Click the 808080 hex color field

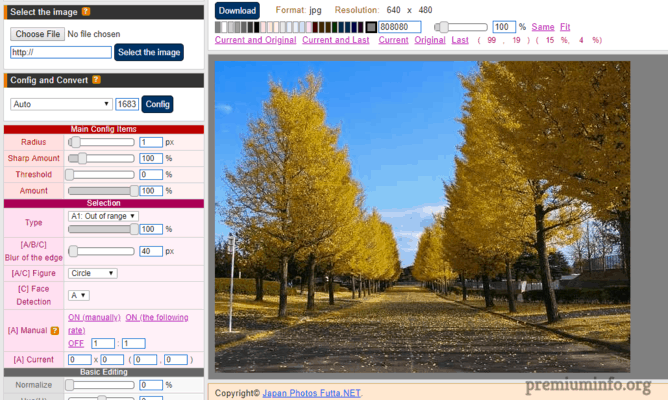pos(400,27)
